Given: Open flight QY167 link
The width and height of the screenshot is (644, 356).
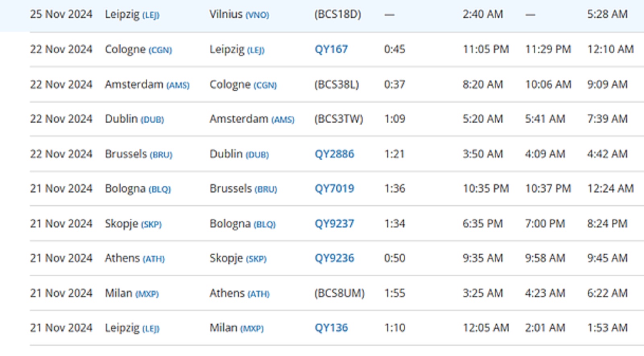Looking at the screenshot, I should tap(331, 50).
